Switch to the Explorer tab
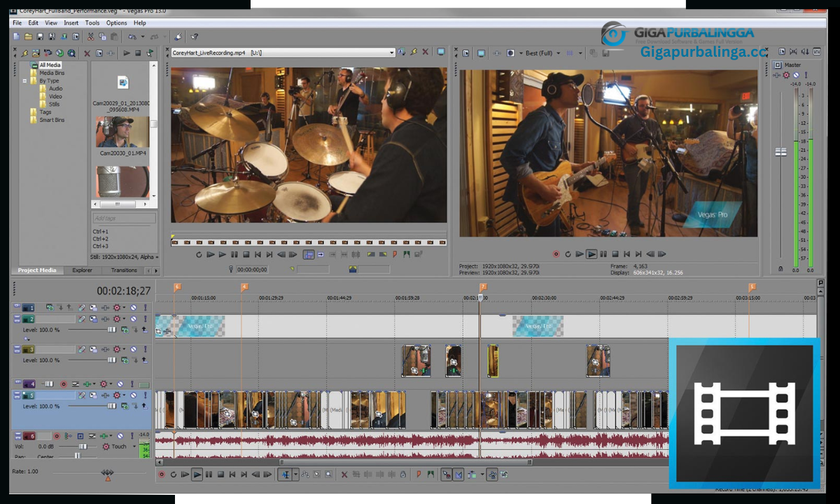This screenshot has width=840, height=504. tap(82, 270)
